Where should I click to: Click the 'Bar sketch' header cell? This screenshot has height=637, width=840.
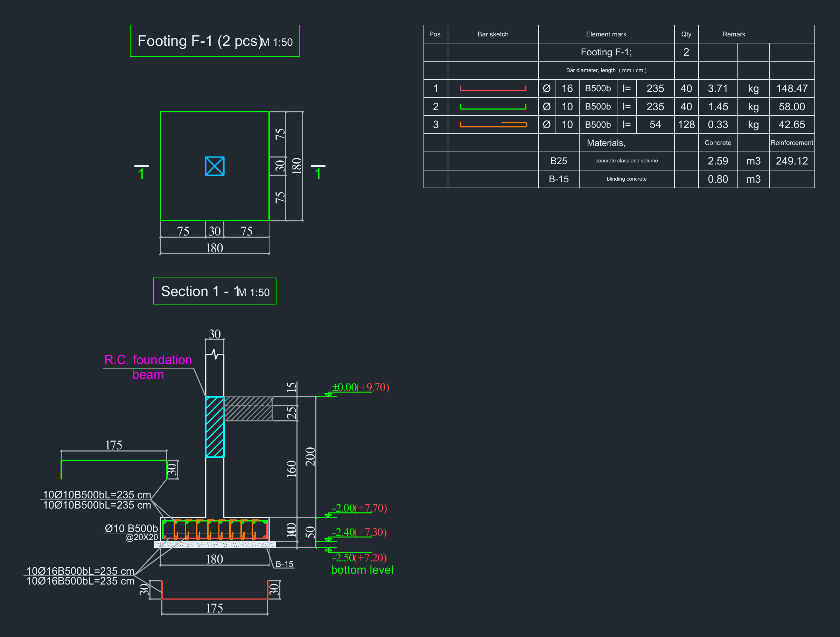493,34
